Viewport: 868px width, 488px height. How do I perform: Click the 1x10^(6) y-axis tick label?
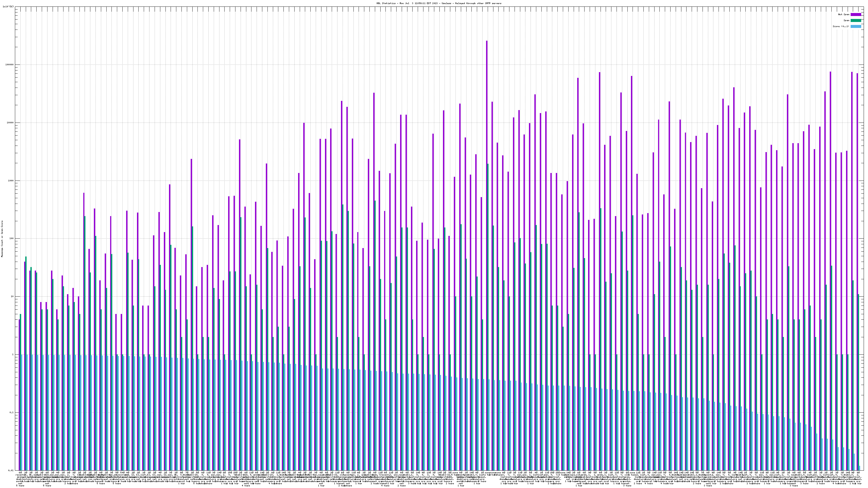8,7
